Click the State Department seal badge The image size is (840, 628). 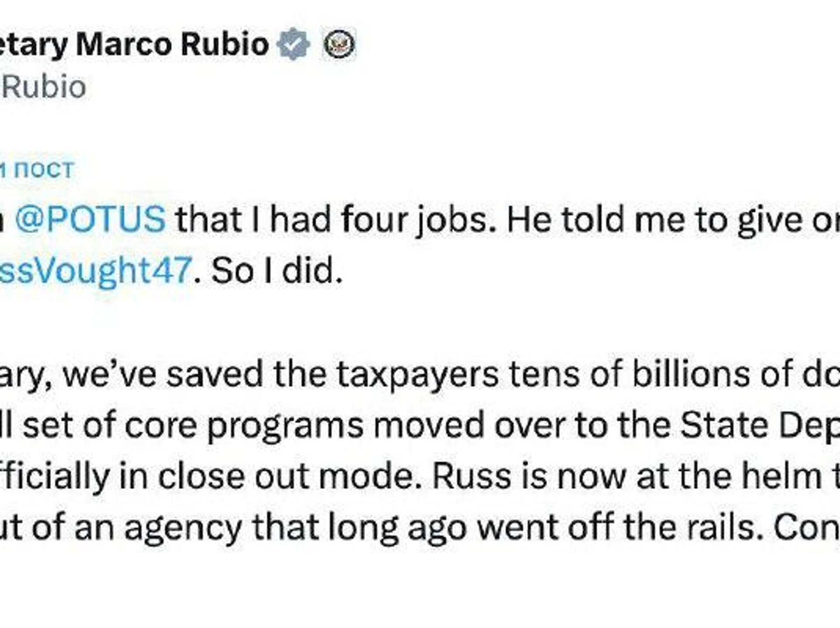point(339,44)
